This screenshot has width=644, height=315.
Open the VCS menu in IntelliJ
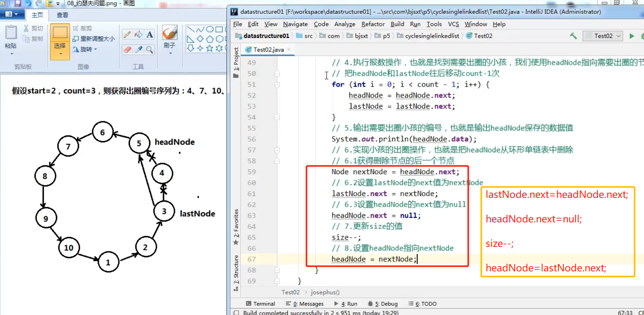(x=453, y=24)
